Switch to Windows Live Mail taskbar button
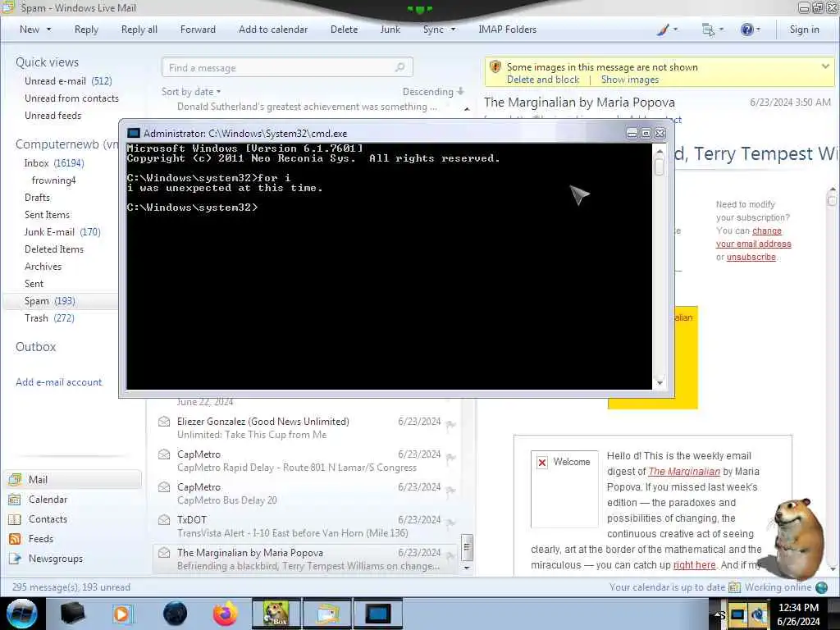This screenshot has height=630, width=840. pos(326,614)
